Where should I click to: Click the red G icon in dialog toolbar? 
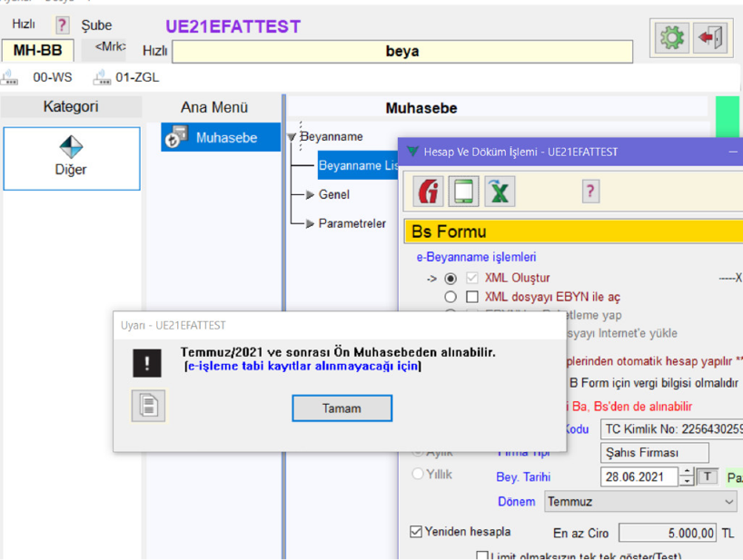click(429, 192)
